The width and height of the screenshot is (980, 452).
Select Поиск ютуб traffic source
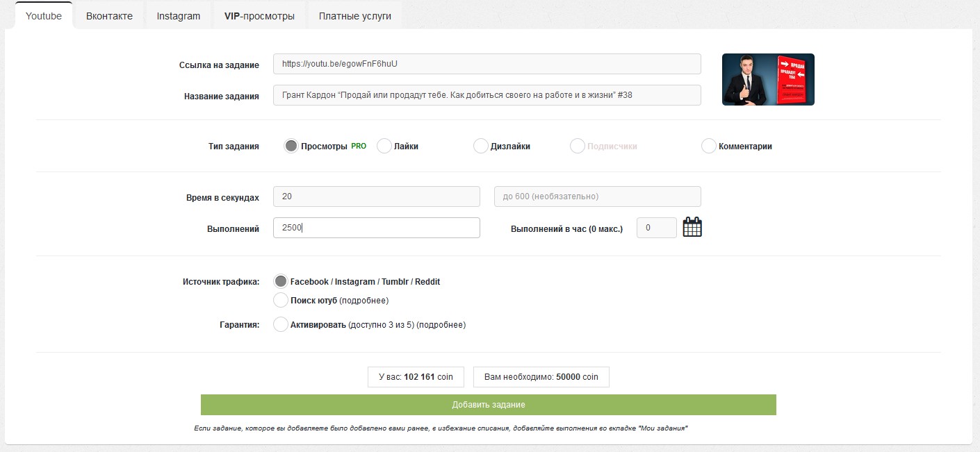(281, 301)
